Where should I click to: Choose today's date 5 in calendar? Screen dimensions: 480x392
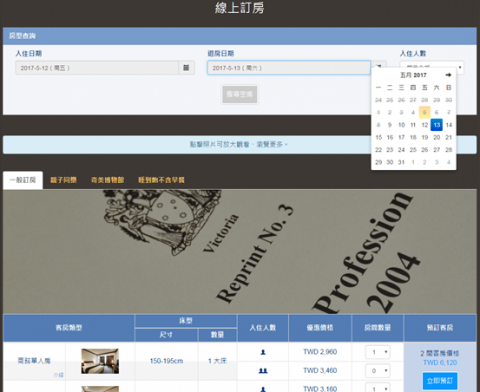click(425, 112)
